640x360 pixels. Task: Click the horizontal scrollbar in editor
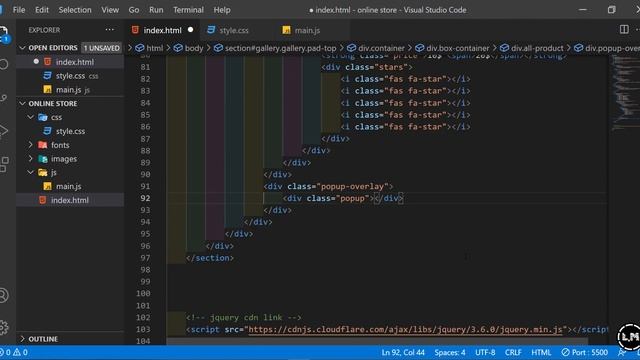tap(376, 341)
